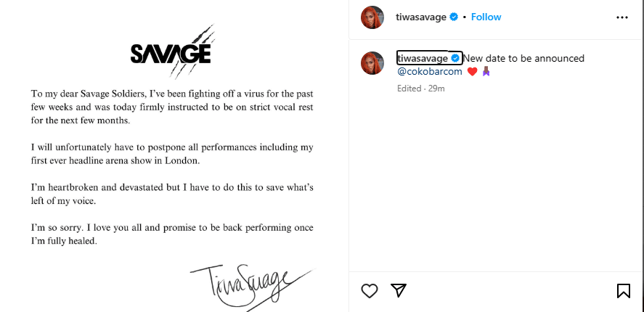Follow the tiwasavage account
Image resolution: width=644 pixels, height=312 pixels.
click(486, 17)
